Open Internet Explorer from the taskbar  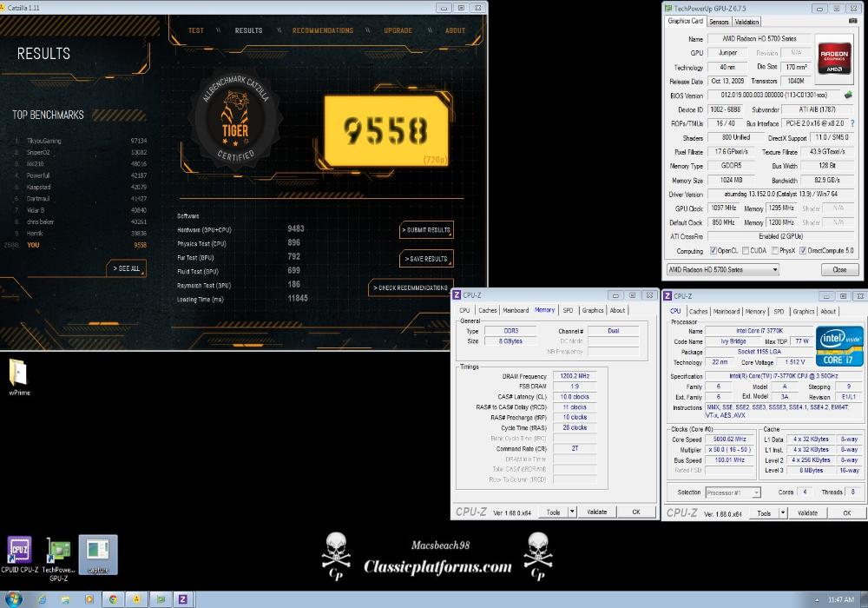42,599
